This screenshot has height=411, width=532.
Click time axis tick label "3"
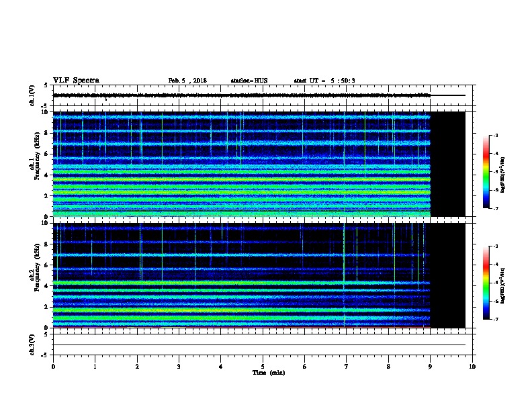pyautogui.click(x=179, y=366)
